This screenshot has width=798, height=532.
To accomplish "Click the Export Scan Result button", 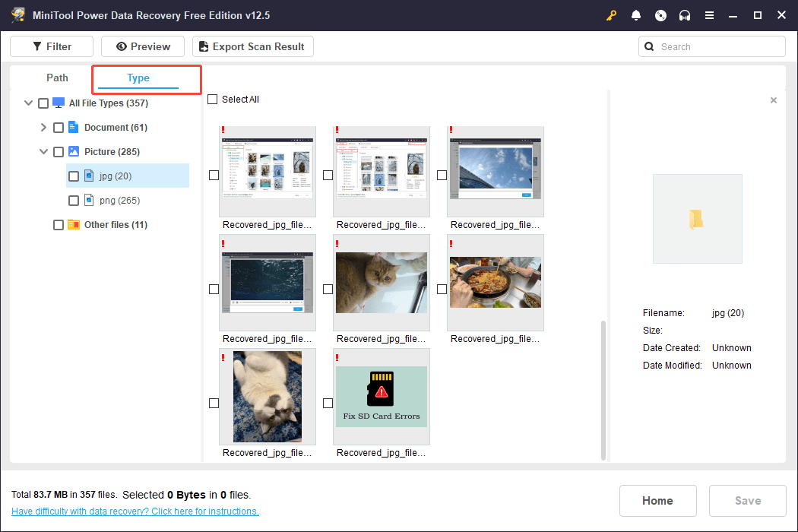I will coord(252,46).
